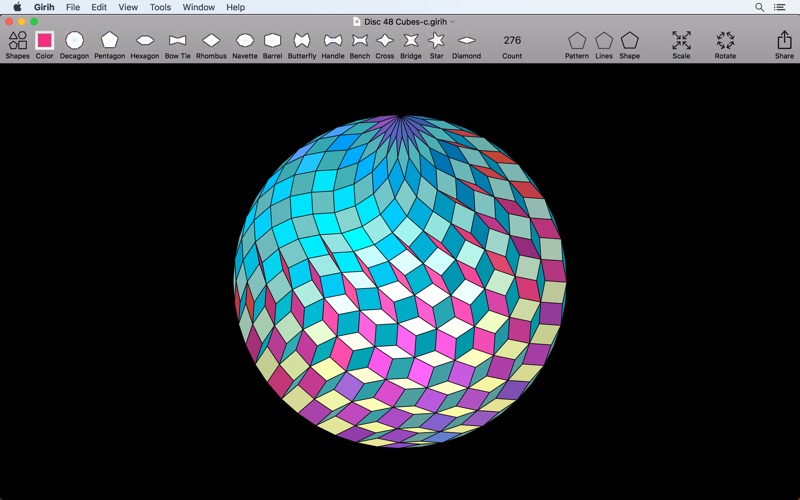
Task: Expand the document title dropdown arrow
Action: click(453, 21)
